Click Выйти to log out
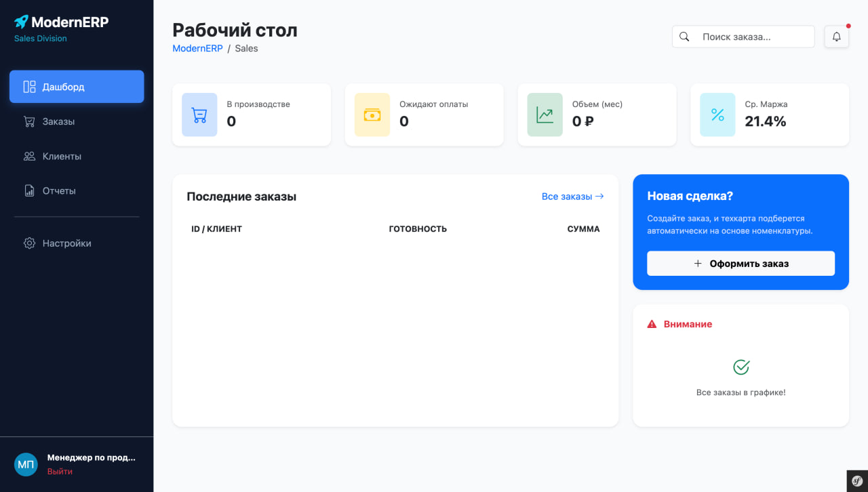 tap(59, 471)
